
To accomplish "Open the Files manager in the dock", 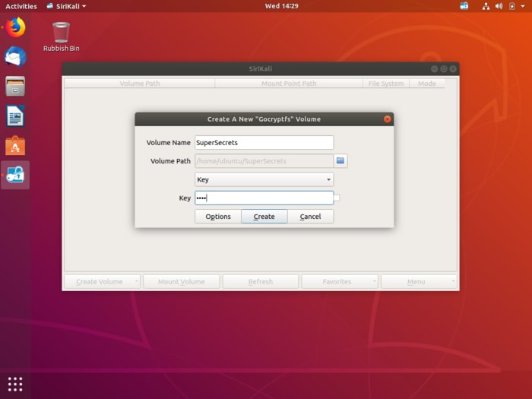I will [15, 86].
